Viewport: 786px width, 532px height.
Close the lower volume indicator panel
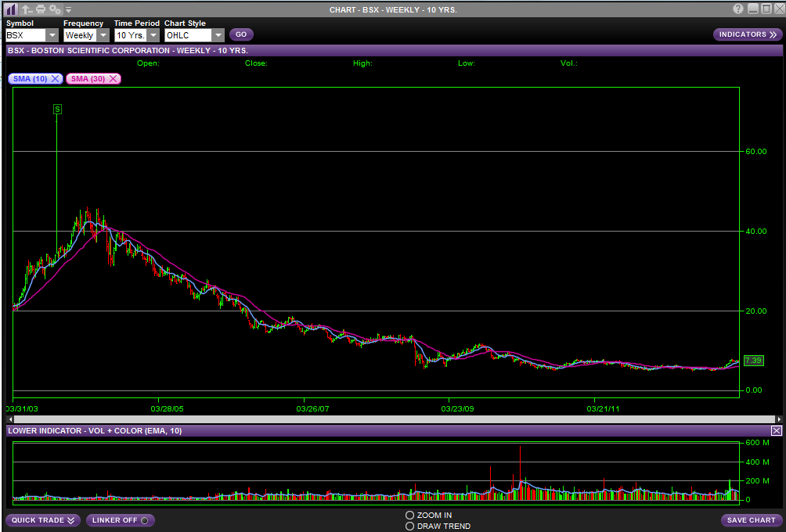click(776, 431)
